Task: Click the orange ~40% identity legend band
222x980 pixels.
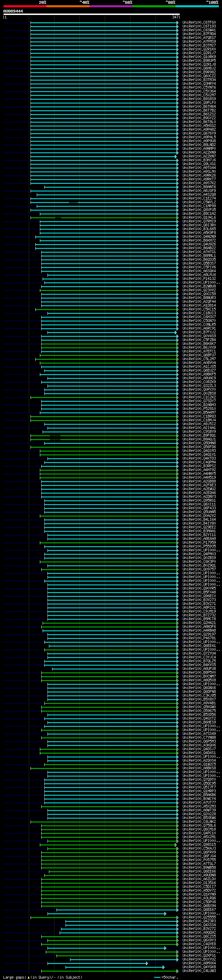Action: coord(68,6)
